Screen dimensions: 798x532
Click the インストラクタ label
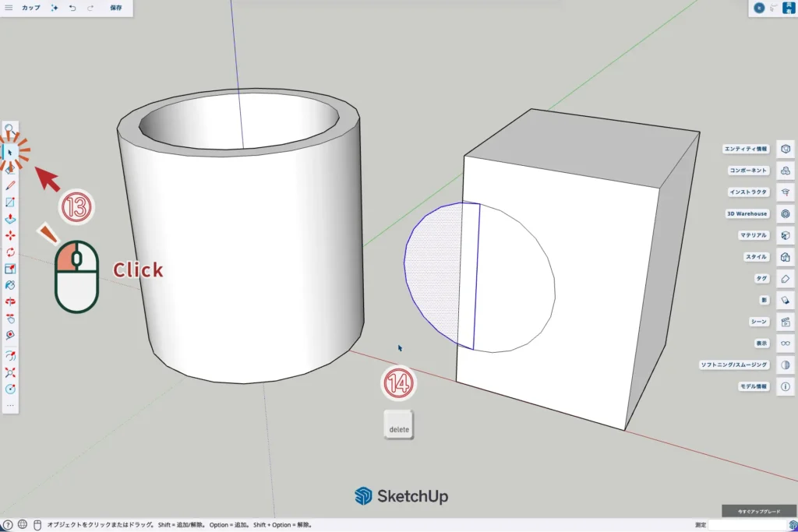[748, 192]
